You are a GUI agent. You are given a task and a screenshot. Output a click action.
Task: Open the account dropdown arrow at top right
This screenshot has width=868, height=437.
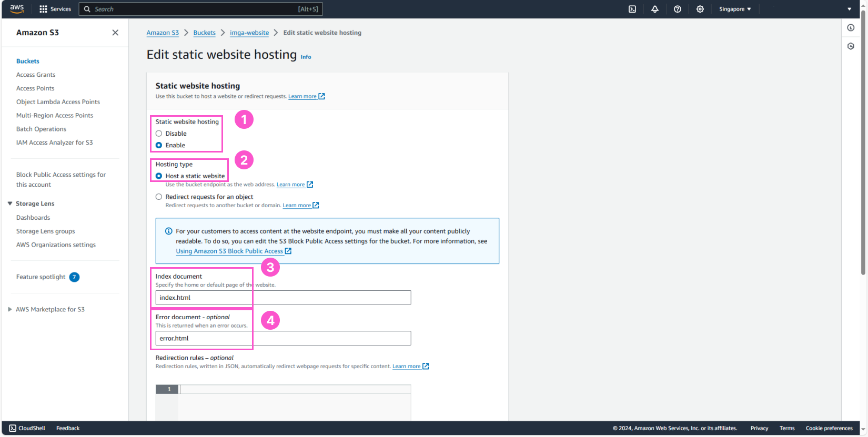click(x=849, y=9)
